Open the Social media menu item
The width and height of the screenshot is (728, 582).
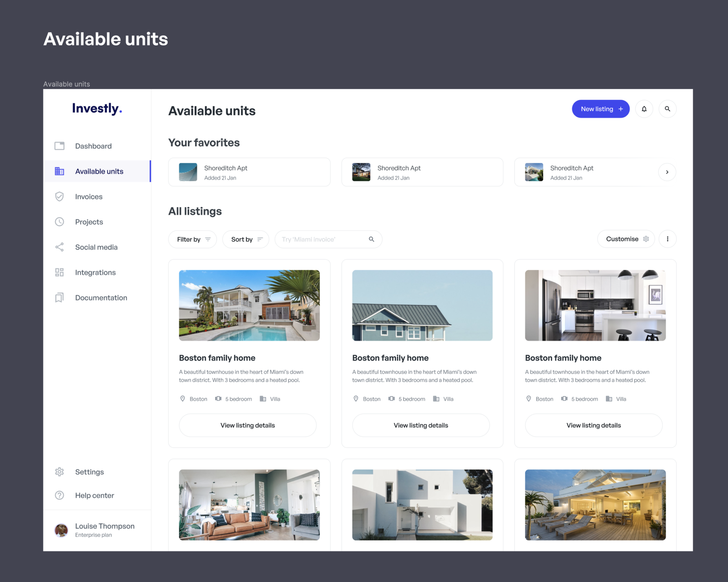(x=97, y=247)
